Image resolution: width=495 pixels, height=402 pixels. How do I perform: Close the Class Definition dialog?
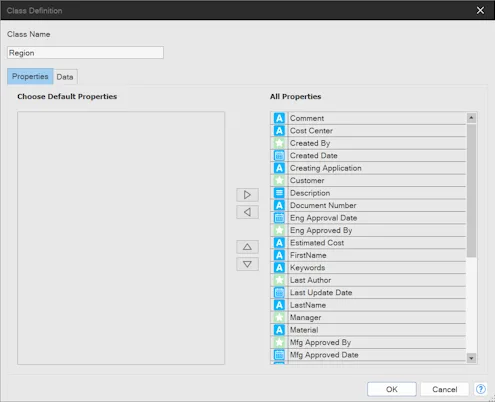pyautogui.click(x=480, y=10)
